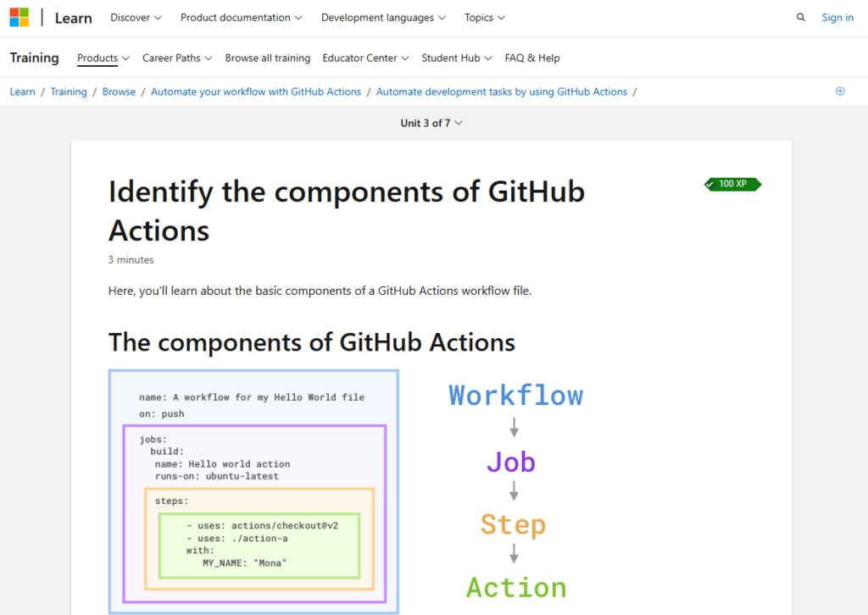Click the circled plus icon beside breadcrumbs
868x615 pixels.
pos(840,91)
